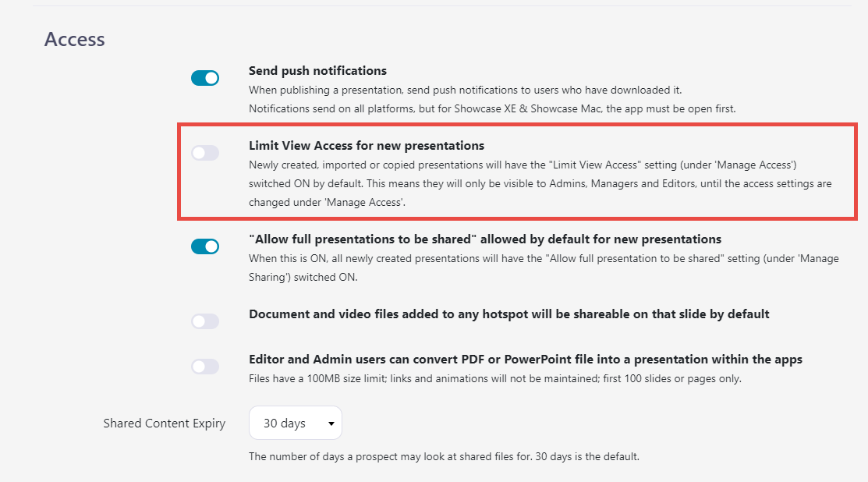Click the 100MB size limit note
This screenshot has width=868, height=482.
[x=494, y=379]
